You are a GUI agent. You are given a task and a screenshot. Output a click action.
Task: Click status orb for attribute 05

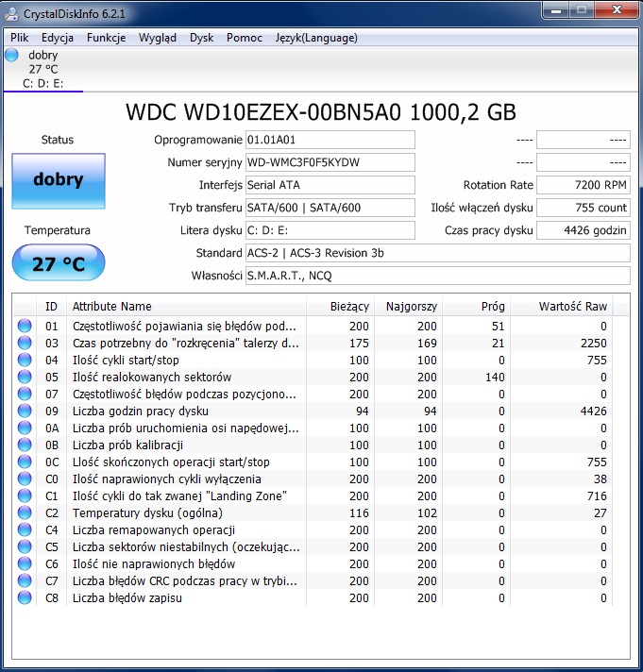[25, 377]
